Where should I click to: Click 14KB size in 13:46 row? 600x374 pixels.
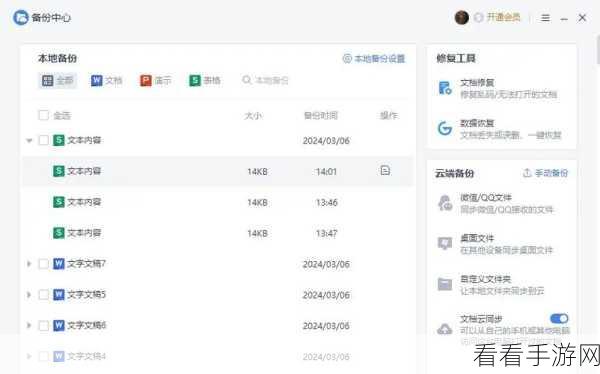click(257, 203)
